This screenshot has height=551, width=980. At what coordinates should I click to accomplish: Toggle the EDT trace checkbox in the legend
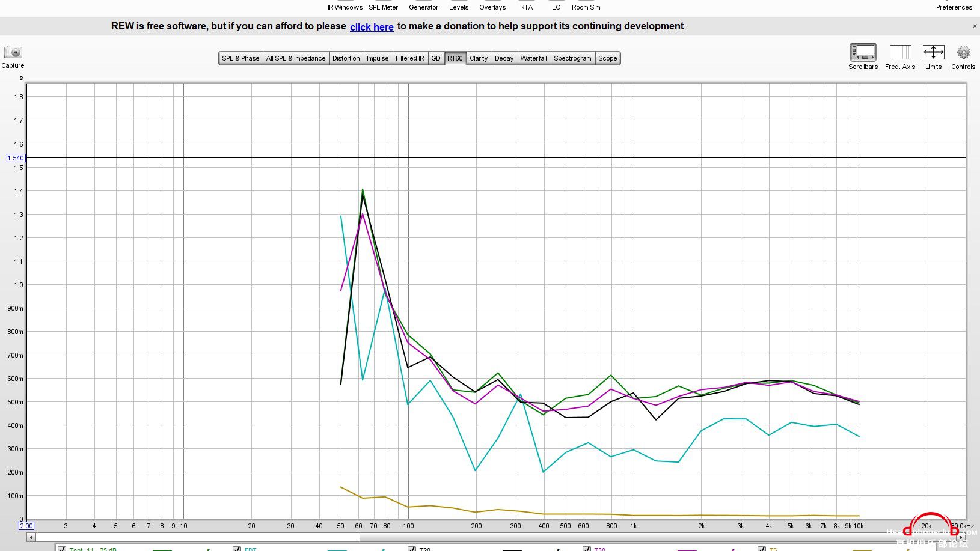(x=237, y=549)
